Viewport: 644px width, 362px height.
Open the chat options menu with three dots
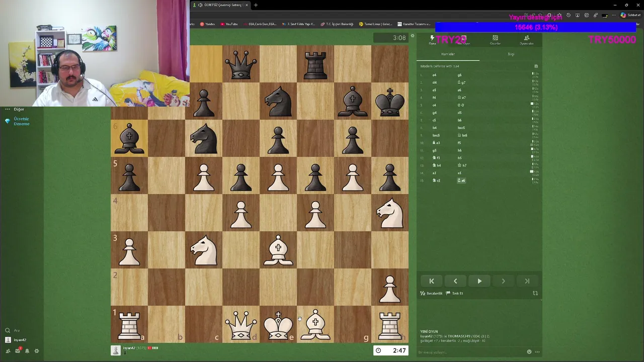point(537,352)
